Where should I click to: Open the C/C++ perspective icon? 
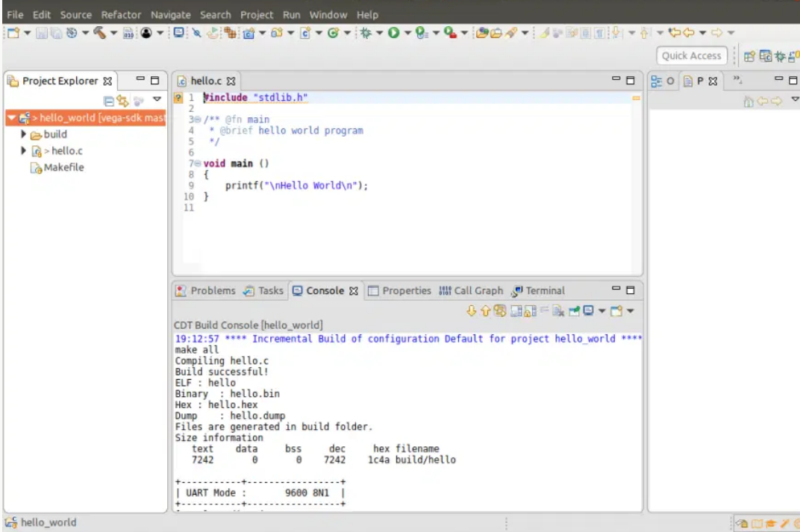tap(764, 56)
